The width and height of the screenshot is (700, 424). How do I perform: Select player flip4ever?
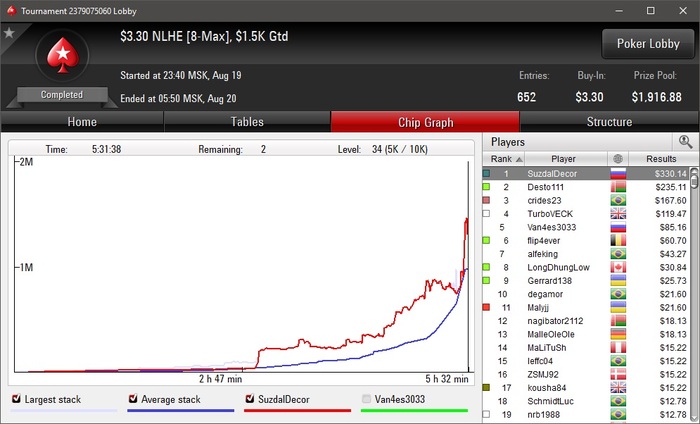pos(543,241)
